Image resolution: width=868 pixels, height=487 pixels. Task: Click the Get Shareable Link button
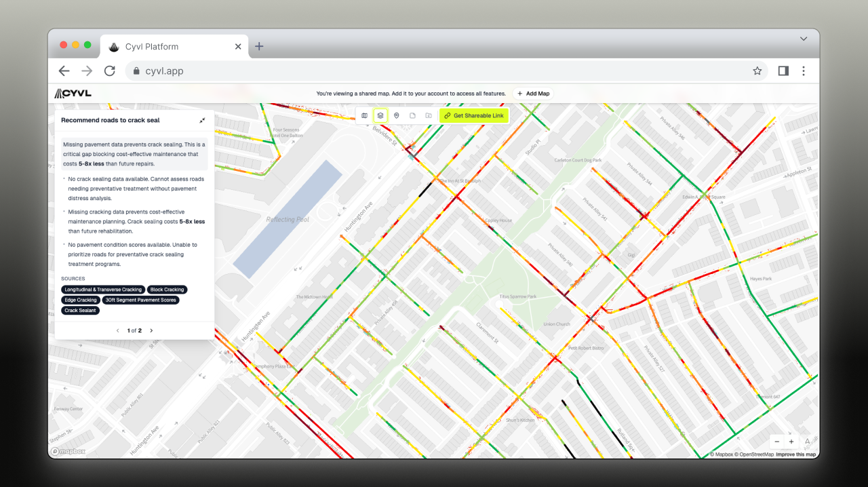click(x=473, y=115)
